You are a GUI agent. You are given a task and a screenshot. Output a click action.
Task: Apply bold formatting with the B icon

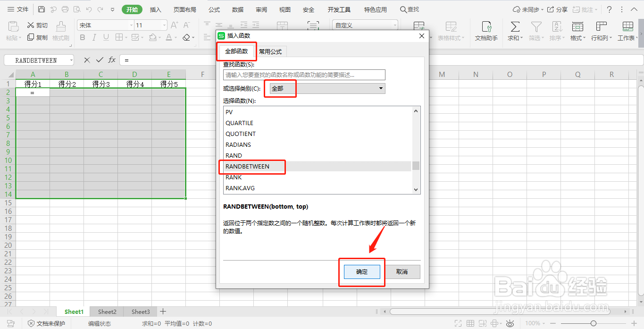pyautogui.click(x=82, y=37)
